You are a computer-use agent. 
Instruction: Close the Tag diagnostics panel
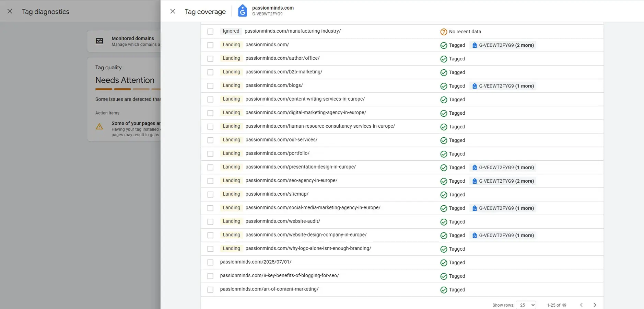pyautogui.click(x=10, y=11)
